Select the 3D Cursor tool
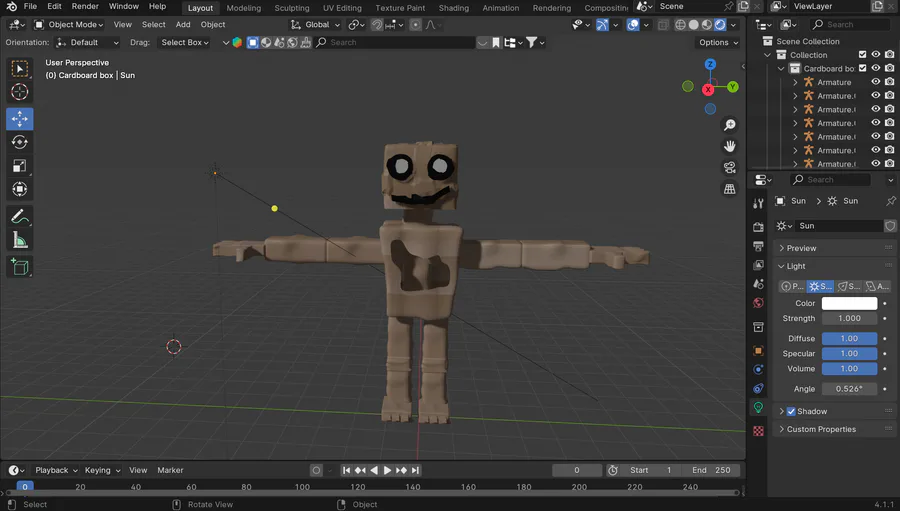The height and width of the screenshot is (511, 900). click(x=20, y=92)
